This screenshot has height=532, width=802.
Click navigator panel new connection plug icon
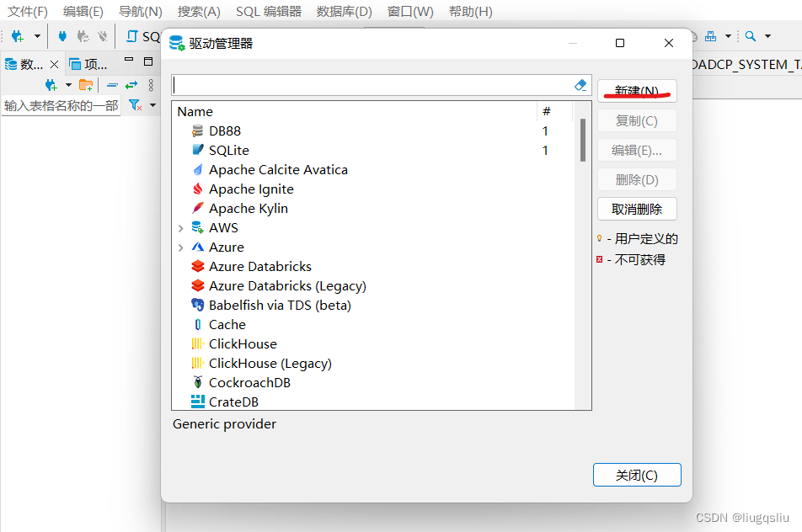point(51,85)
